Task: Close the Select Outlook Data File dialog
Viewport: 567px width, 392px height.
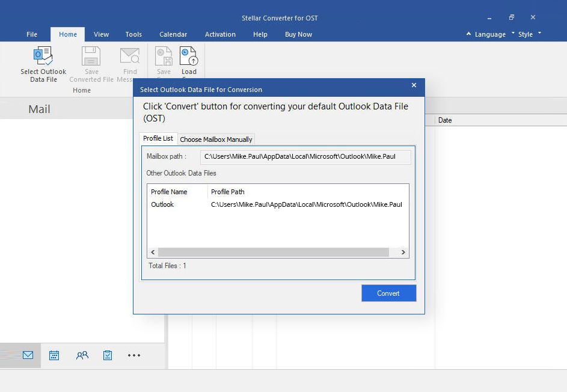Action: tap(414, 86)
